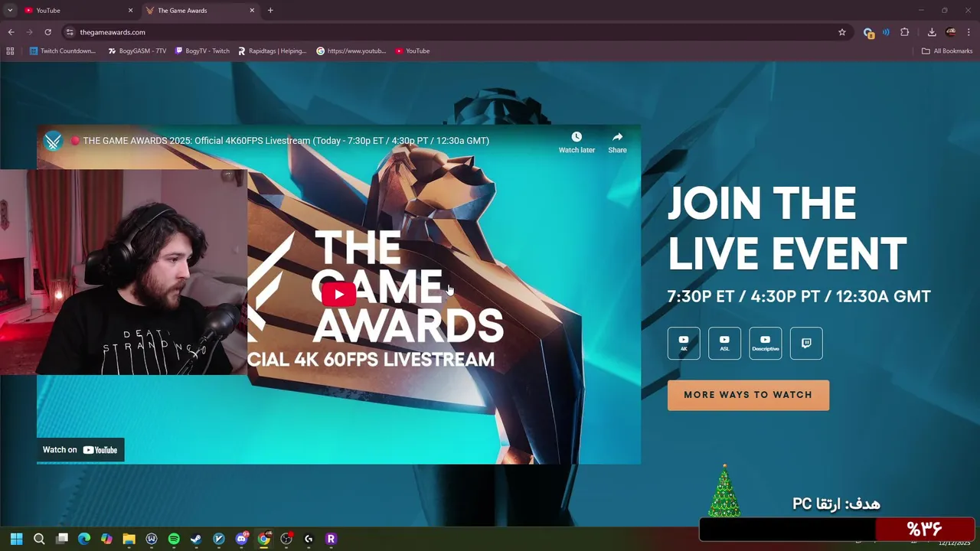Click the blue sound waves extension icon
980x551 pixels.
coord(886,32)
